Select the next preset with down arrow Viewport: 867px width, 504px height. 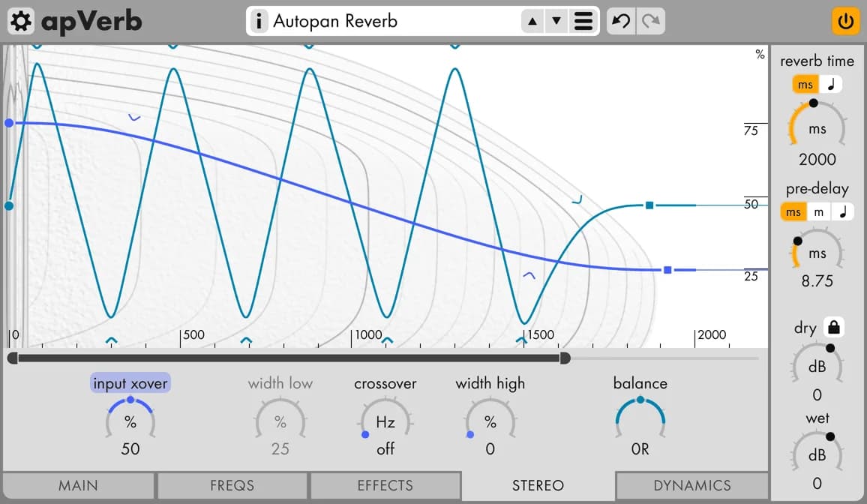[556, 21]
